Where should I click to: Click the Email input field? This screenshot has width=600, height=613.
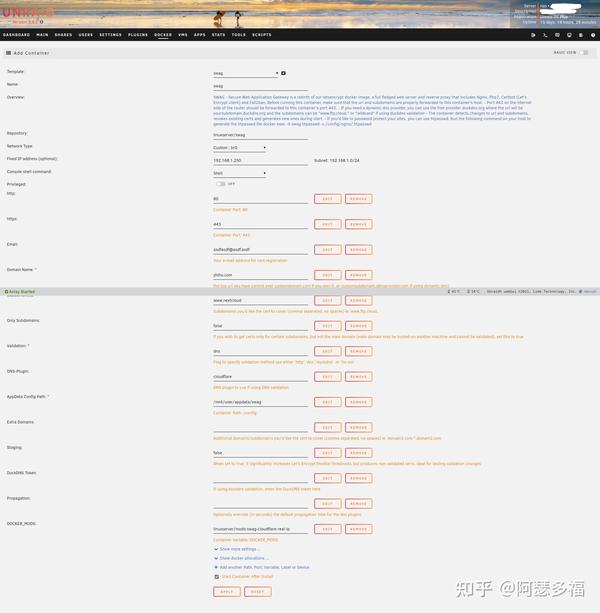click(x=260, y=250)
